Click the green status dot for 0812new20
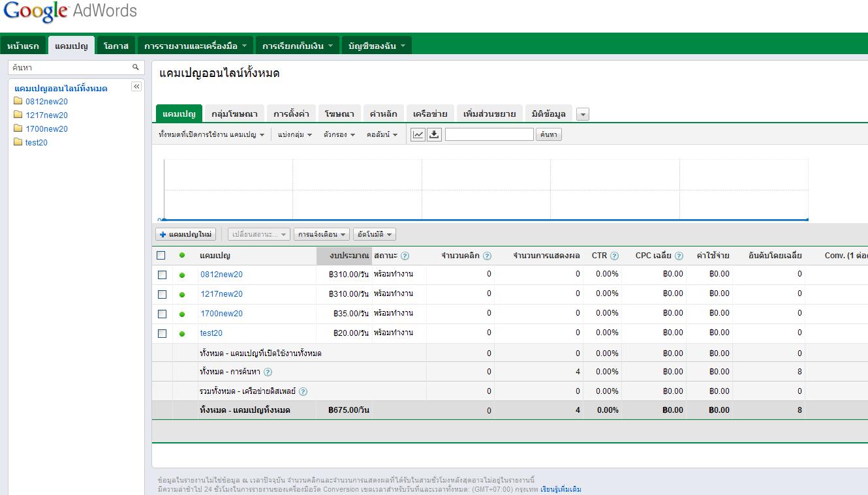Screen dimensions: 868x495 182,275
